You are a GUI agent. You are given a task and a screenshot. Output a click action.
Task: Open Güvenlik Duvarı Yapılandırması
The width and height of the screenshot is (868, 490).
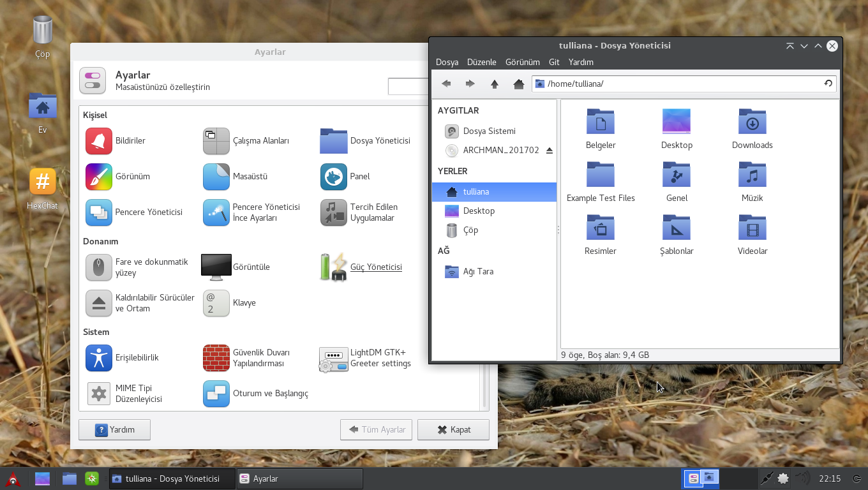pyautogui.click(x=246, y=358)
